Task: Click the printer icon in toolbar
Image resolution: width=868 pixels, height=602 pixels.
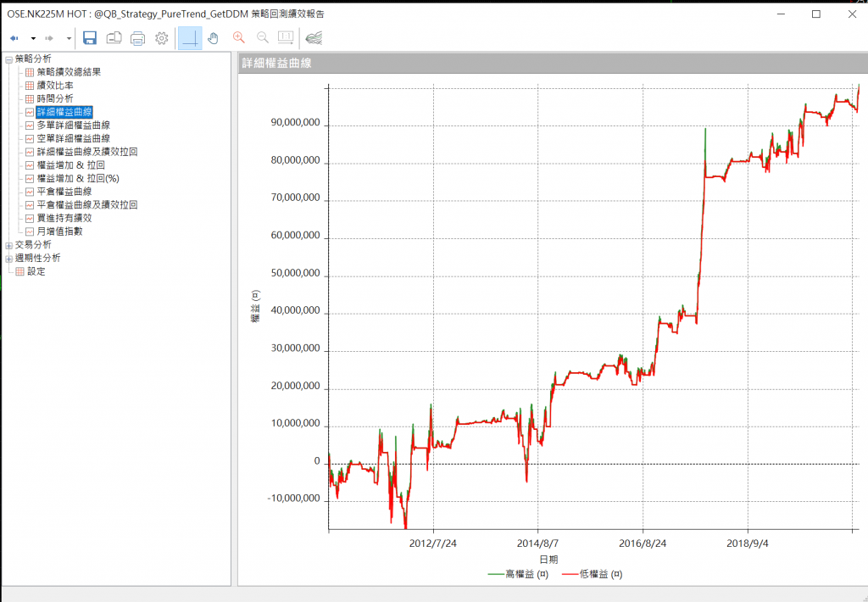Action: click(138, 38)
